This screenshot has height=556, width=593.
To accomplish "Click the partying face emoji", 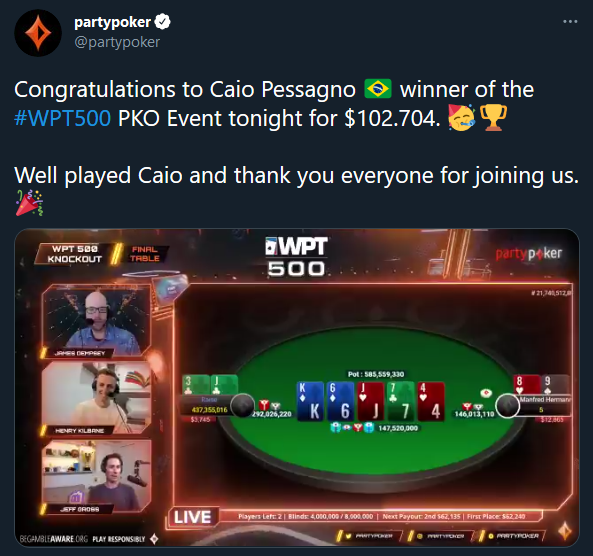I will pos(461,118).
